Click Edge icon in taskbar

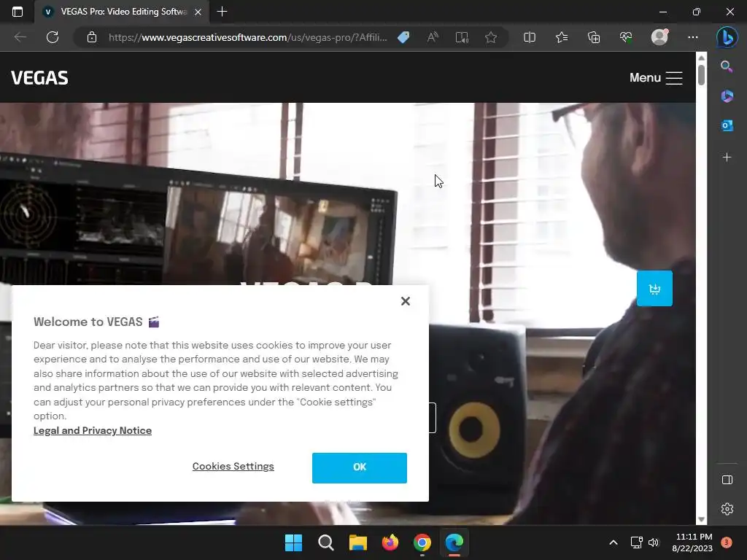pyautogui.click(x=454, y=542)
